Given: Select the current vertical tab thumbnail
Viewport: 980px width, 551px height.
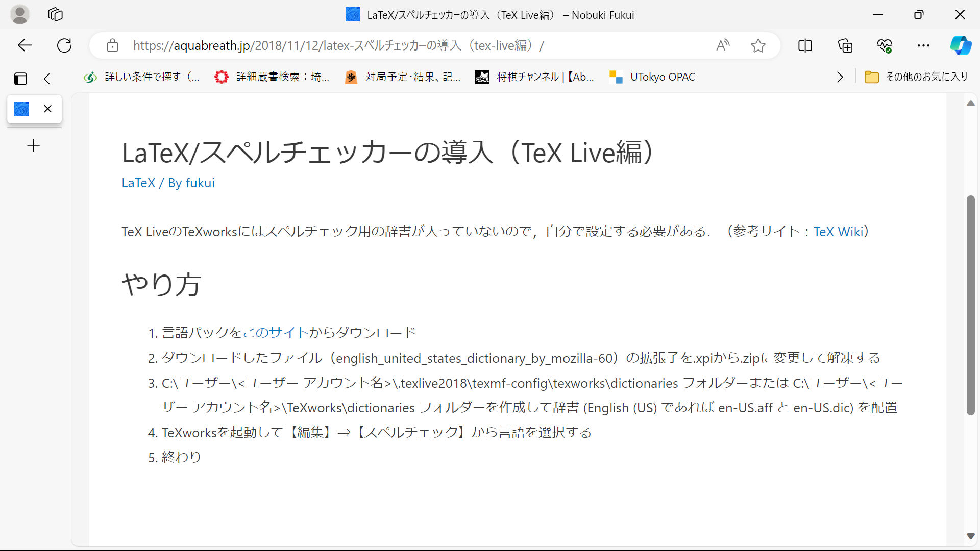Looking at the screenshot, I should pos(21,109).
